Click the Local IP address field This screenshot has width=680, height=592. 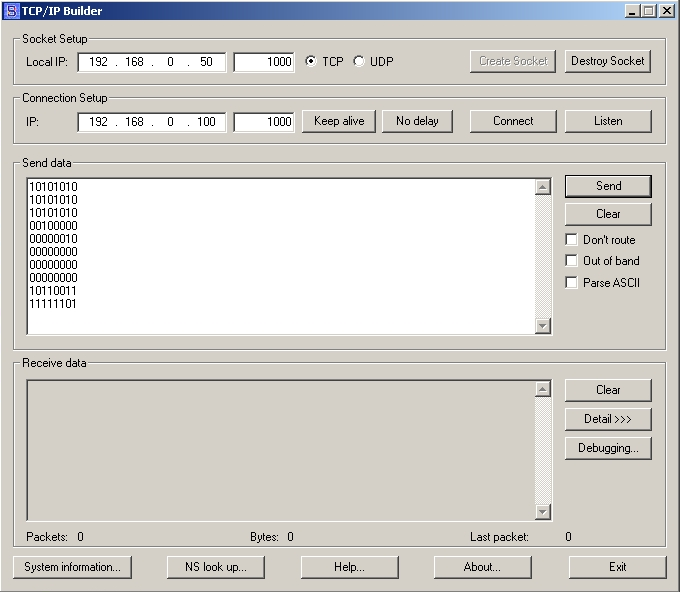pos(152,62)
